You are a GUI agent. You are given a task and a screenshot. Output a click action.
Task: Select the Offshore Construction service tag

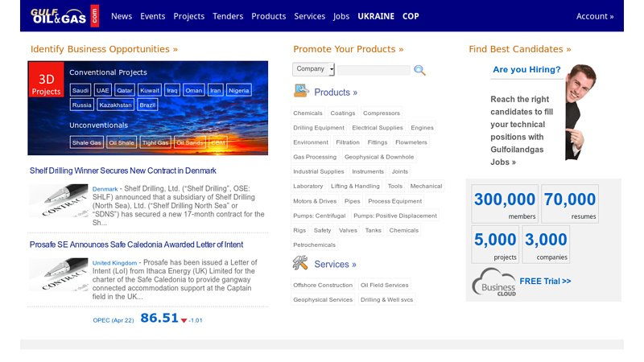click(x=323, y=285)
